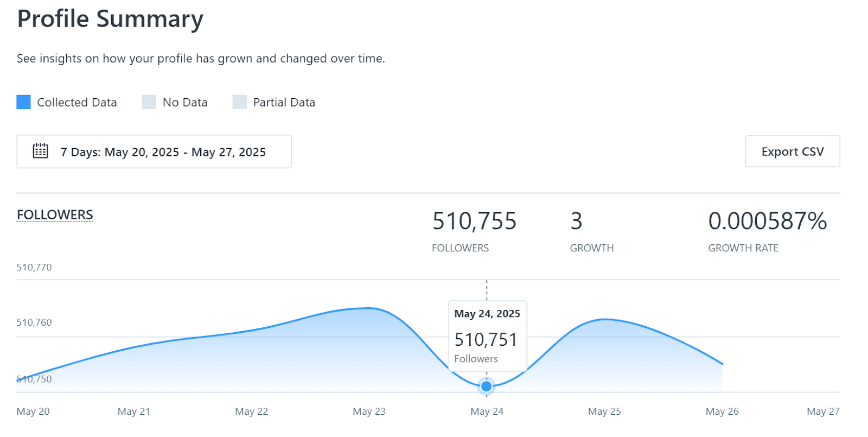Image resolution: width=868 pixels, height=437 pixels.
Task: Select the May 23 x-axis label
Action: (369, 411)
